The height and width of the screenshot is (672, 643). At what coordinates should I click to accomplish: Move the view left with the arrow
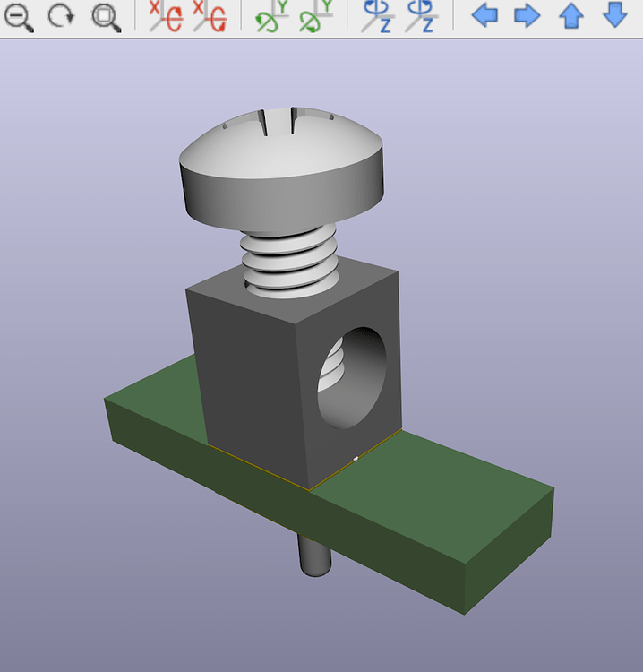point(484,15)
